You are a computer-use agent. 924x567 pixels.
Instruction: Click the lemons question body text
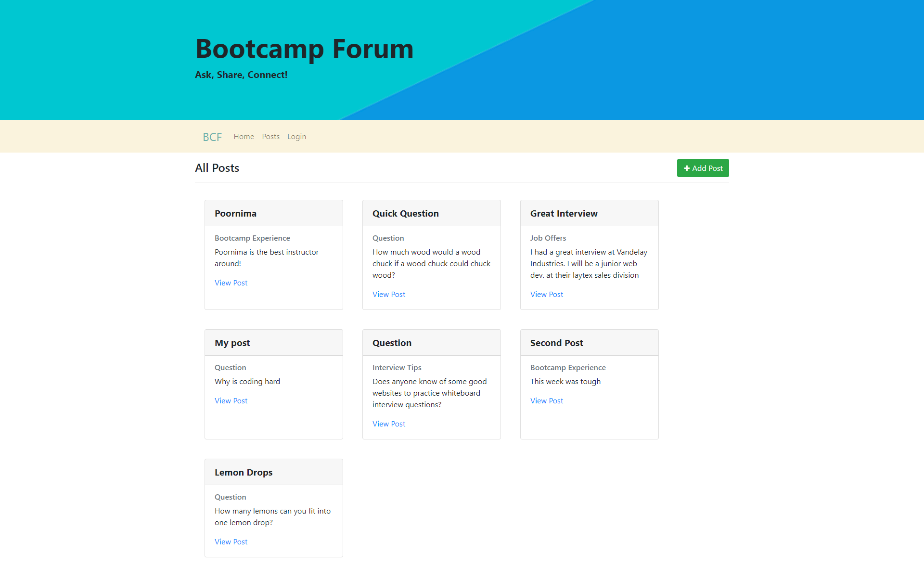272,517
